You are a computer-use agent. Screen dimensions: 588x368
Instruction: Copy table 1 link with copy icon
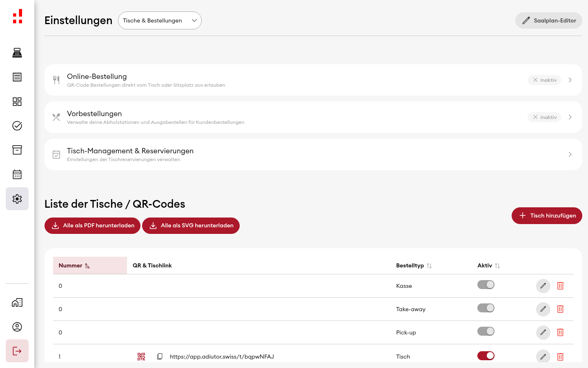(160, 357)
